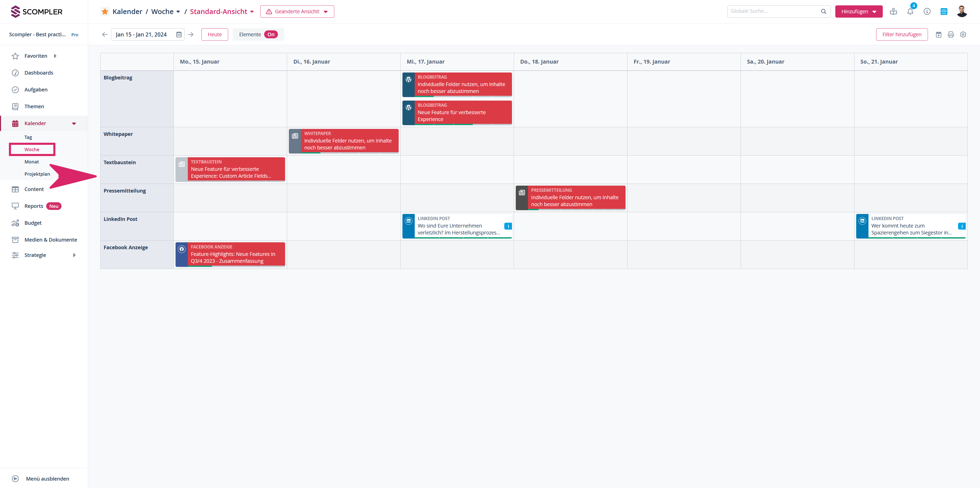The image size is (980, 488).
Task: Click the orange favorite star icon
Action: point(105,11)
